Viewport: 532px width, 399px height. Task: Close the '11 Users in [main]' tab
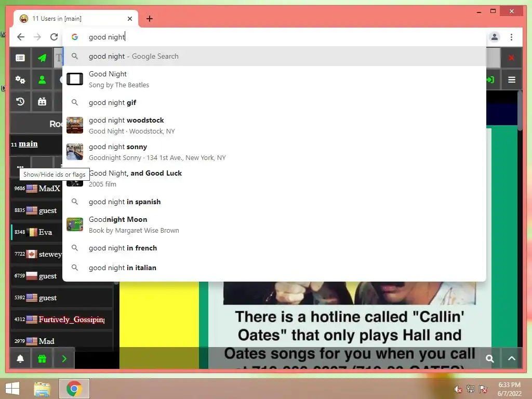pyautogui.click(x=129, y=19)
